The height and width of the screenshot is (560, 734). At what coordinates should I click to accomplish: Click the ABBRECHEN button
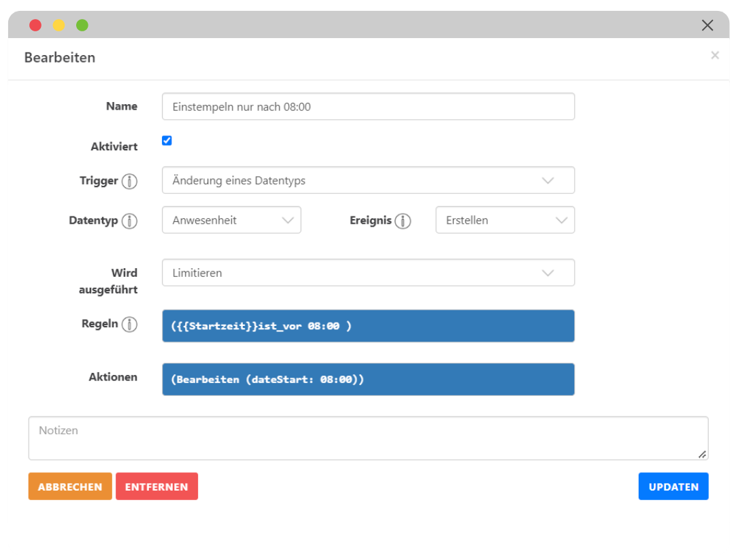(x=69, y=487)
